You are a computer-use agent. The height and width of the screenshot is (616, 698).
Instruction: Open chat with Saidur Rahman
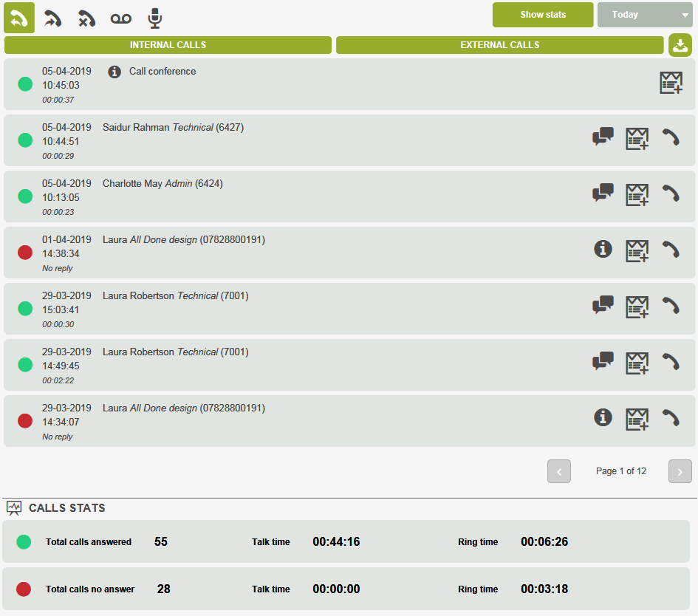[x=603, y=137]
